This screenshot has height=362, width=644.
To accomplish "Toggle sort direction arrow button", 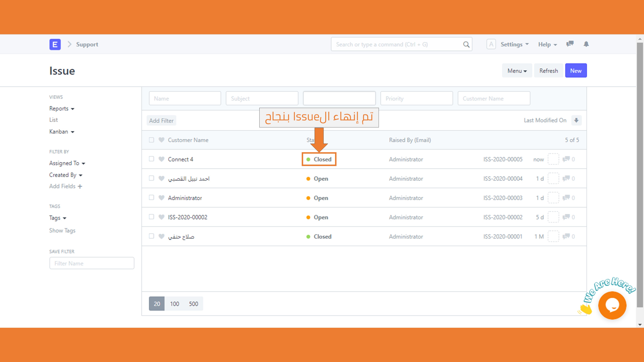I will pyautogui.click(x=576, y=120).
